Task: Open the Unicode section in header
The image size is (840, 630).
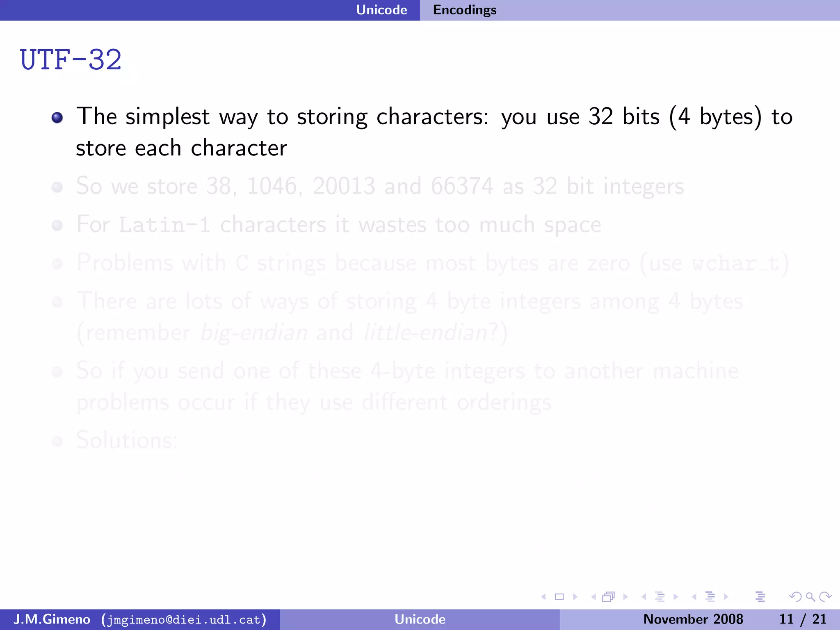Action: click(x=381, y=10)
